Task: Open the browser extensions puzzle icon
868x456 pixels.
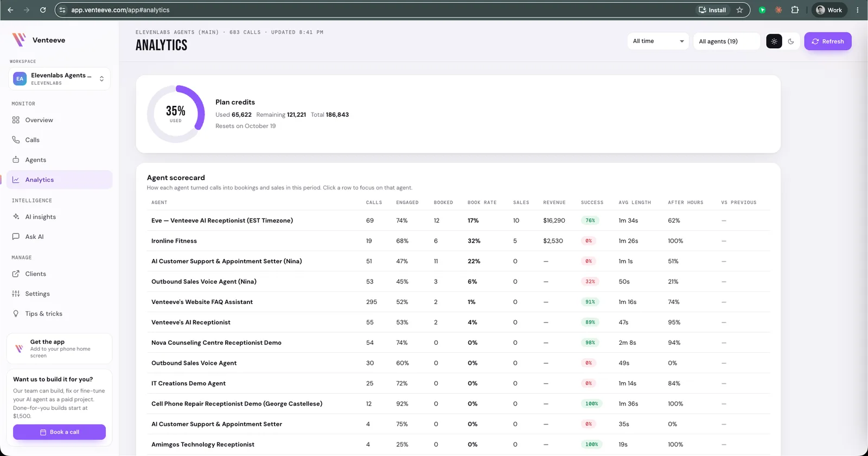Action: point(795,10)
